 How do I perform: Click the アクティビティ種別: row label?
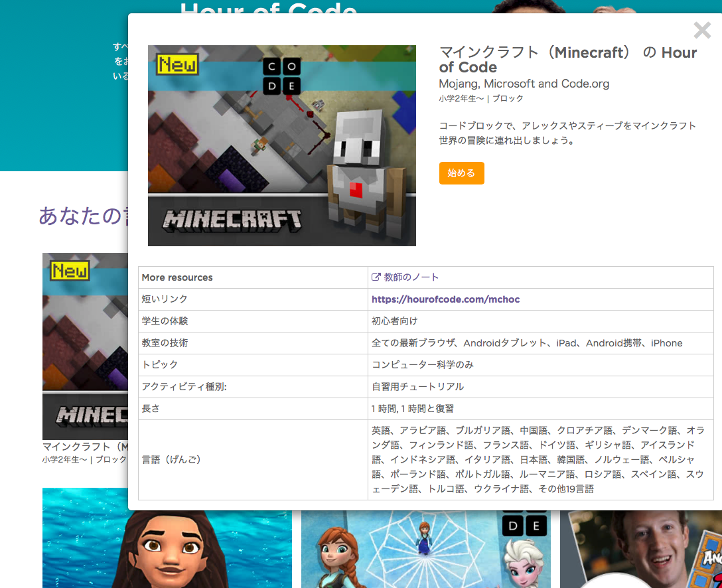pyautogui.click(x=184, y=387)
